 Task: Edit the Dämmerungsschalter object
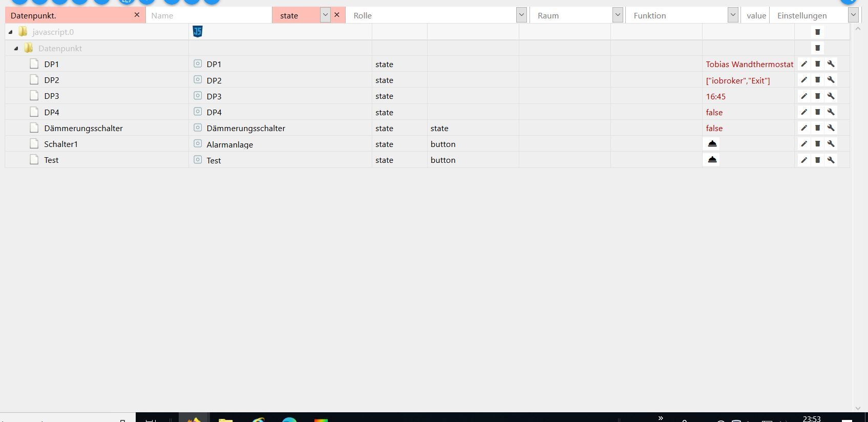pyautogui.click(x=804, y=128)
